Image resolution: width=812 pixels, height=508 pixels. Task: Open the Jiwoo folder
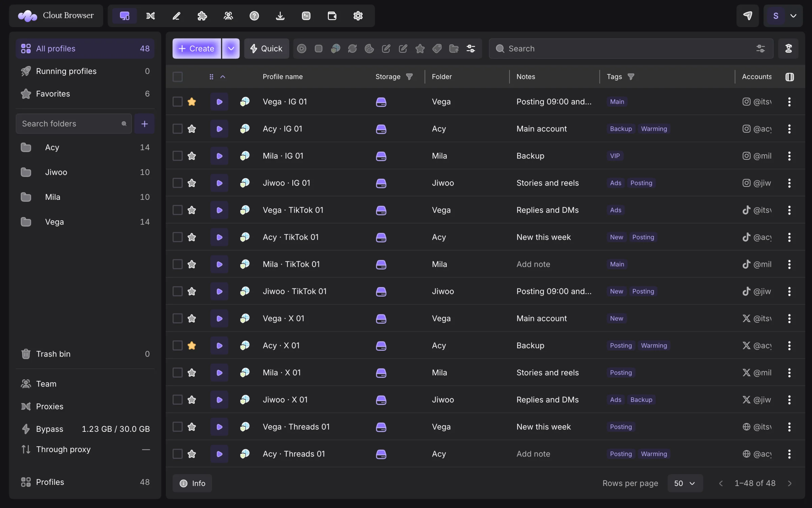[85, 172]
